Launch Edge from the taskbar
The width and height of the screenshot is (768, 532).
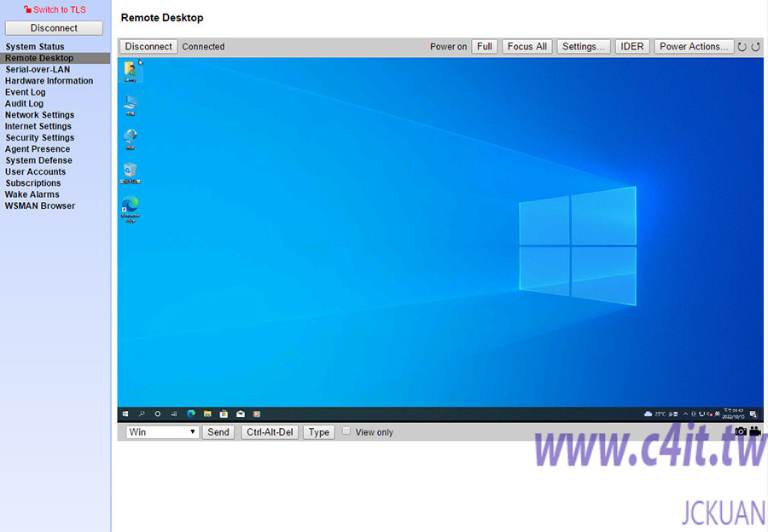(x=191, y=414)
